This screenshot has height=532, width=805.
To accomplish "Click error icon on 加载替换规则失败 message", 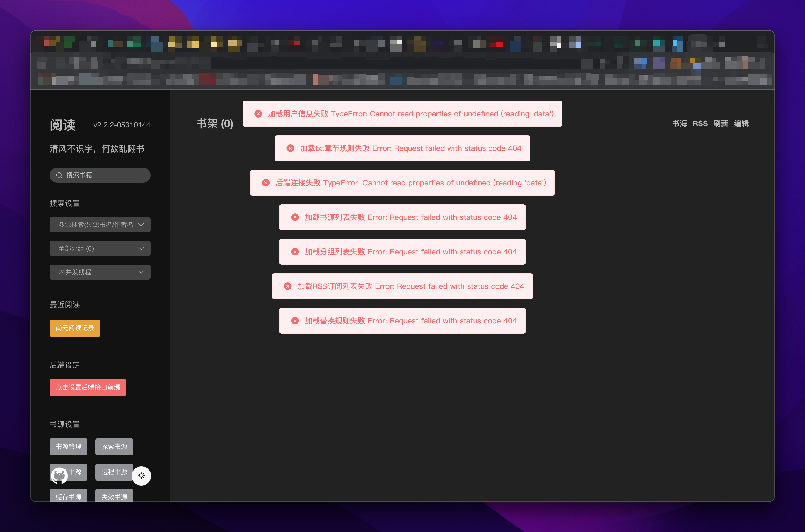I will click(295, 321).
